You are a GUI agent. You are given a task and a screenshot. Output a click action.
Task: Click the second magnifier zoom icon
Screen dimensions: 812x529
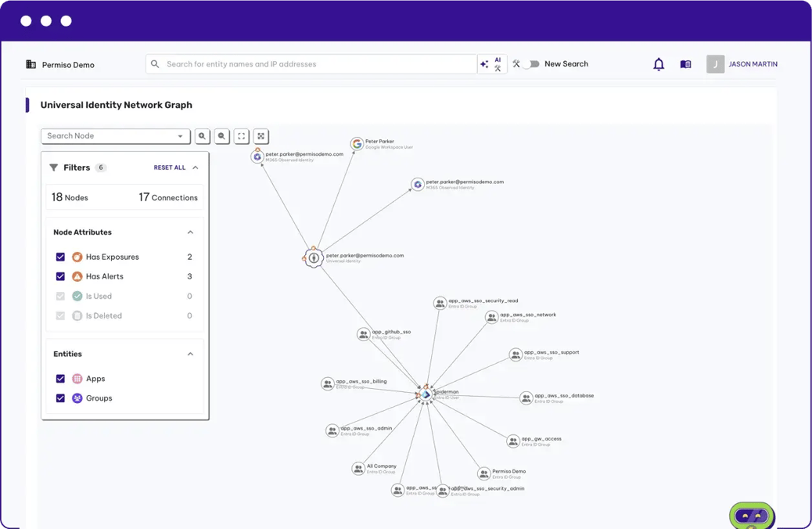pyautogui.click(x=222, y=136)
